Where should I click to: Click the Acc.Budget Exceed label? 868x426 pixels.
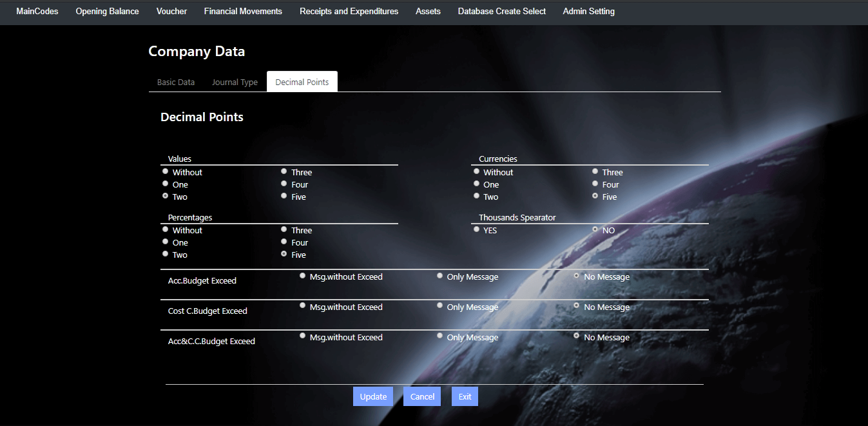(202, 281)
